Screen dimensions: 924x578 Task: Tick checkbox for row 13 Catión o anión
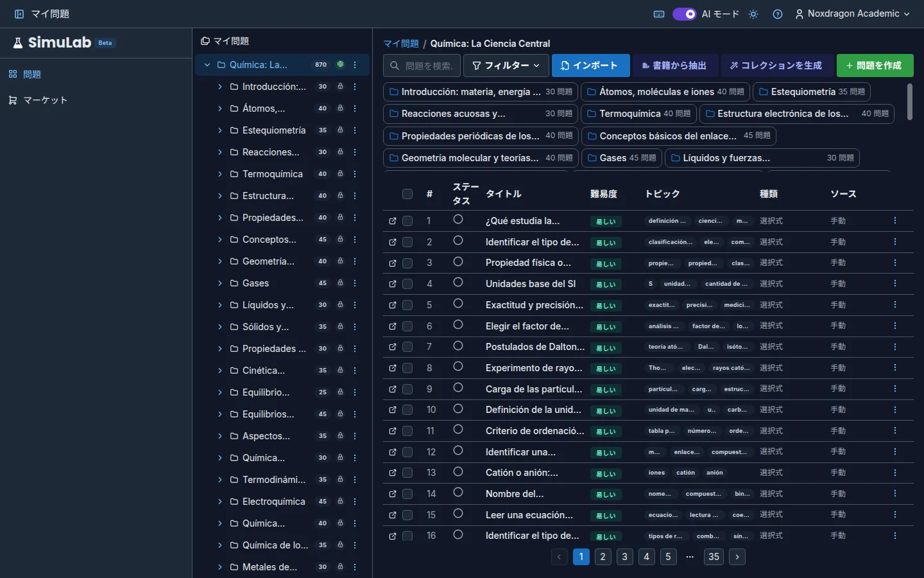[407, 473]
